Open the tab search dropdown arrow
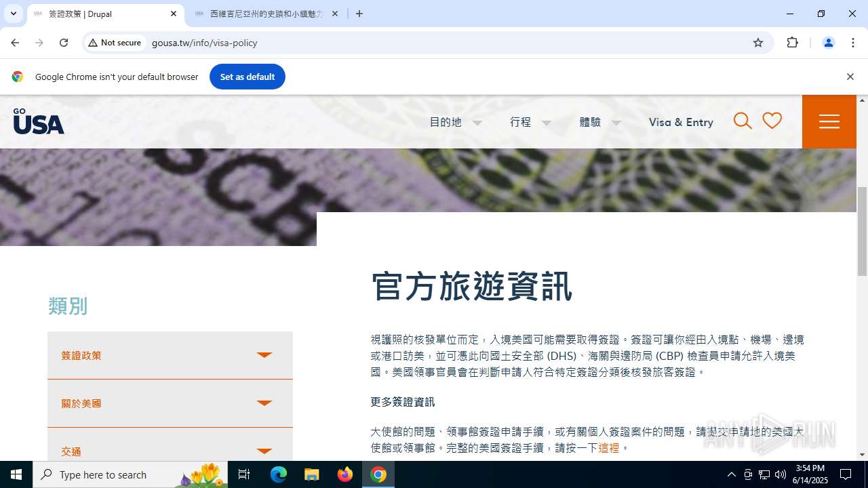The image size is (868, 488). click(x=13, y=14)
